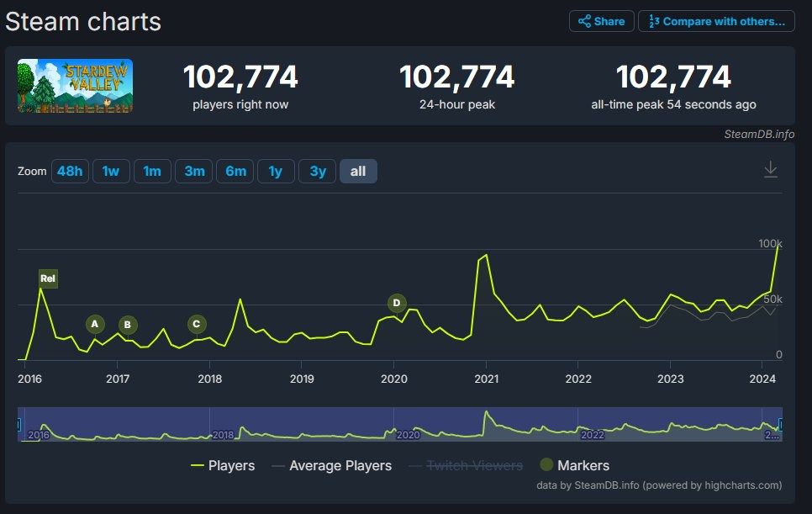Download chart via the download arrow icon
Viewport: 812px width, 514px height.
coord(771,169)
